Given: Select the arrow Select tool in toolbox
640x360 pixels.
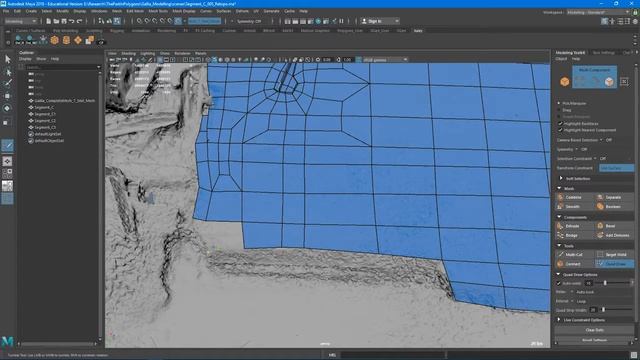Looking at the screenshot, I should (x=8, y=59).
